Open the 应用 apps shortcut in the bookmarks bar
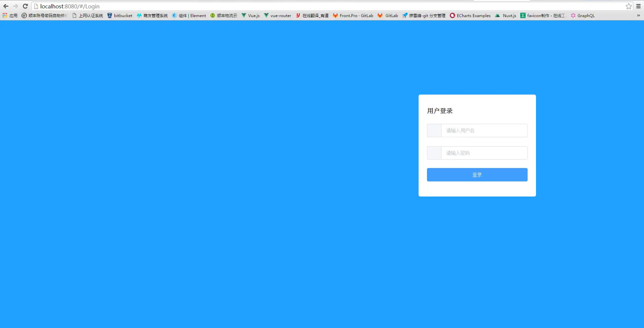This screenshot has width=644, height=328. point(10,15)
